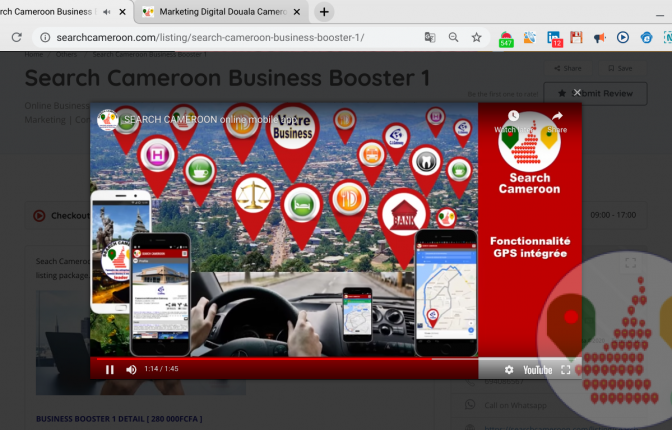Close the video popup with the X

[x=577, y=93]
